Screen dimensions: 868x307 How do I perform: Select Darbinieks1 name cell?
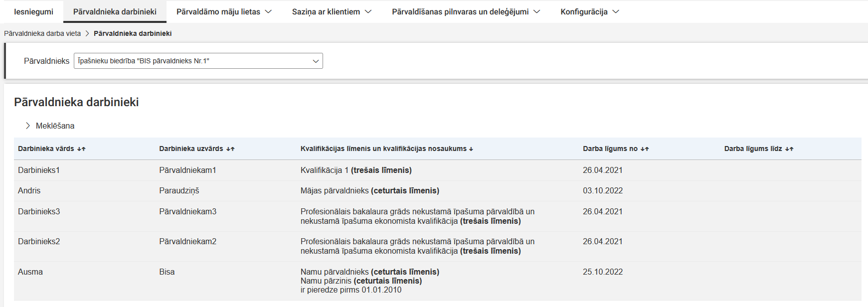tap(39, 170)
